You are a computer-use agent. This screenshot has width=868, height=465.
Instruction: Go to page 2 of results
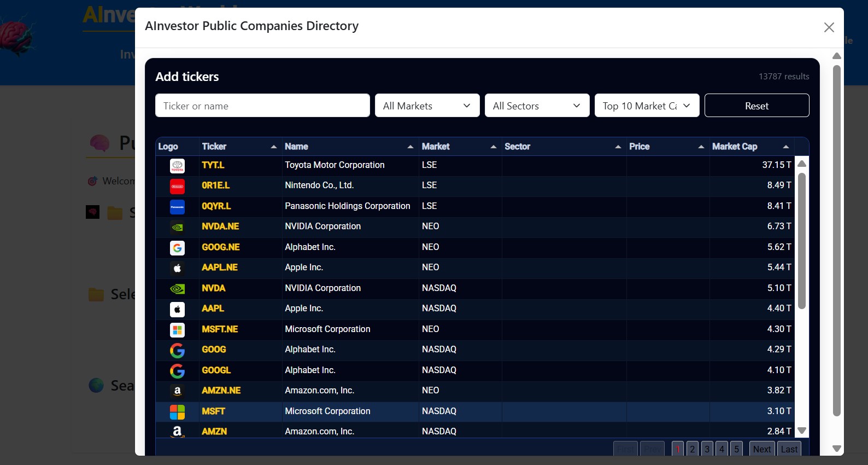coord(693,449)
